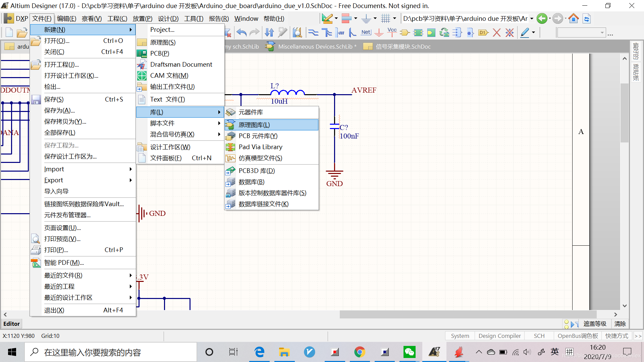Open the empty combo box in toolbar
644x362 pixels.
[581, 33]
